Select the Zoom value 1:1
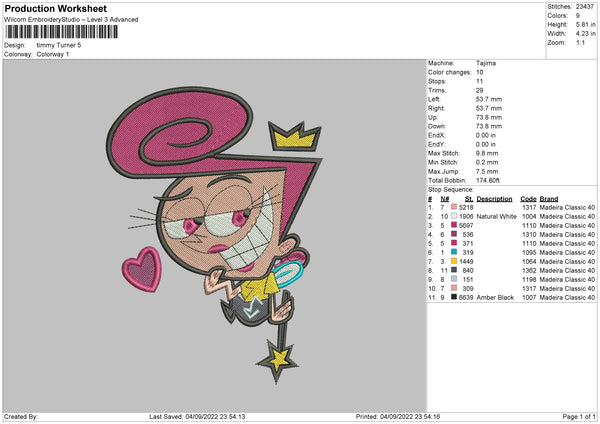600x424 pixels. click(580, 42)
